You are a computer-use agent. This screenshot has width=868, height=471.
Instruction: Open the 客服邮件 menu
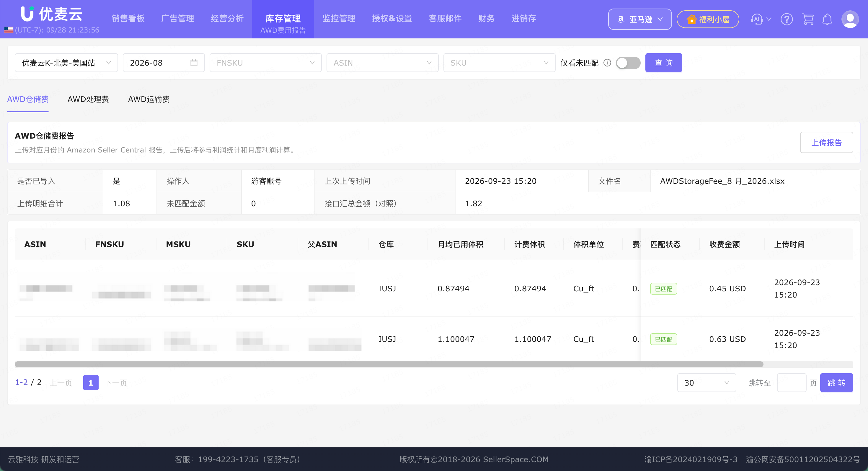[445, 19]
